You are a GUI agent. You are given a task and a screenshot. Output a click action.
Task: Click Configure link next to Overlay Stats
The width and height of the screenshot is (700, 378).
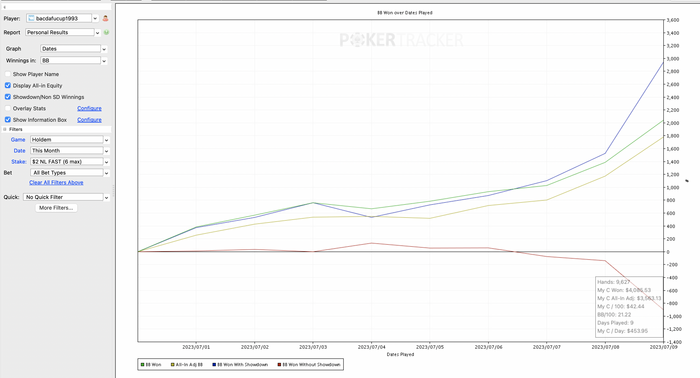(89, 108)
